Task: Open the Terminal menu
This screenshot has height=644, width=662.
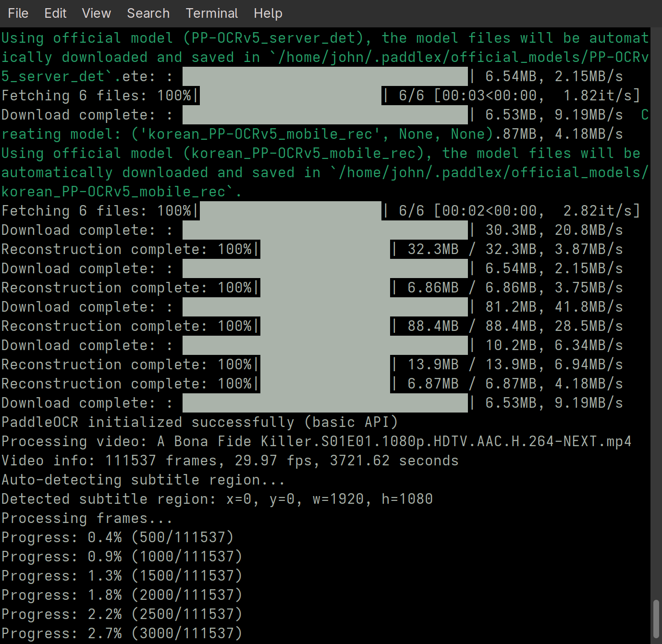Action: 212,13
